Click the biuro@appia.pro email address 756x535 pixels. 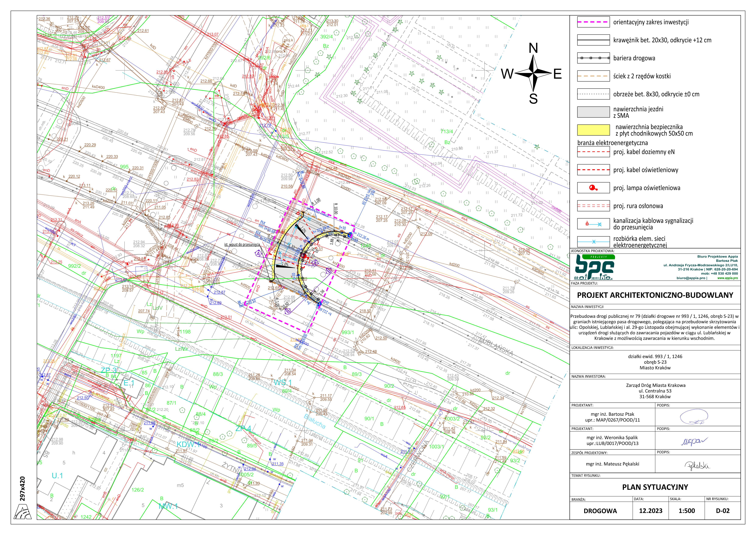click(x=691, y=278)
